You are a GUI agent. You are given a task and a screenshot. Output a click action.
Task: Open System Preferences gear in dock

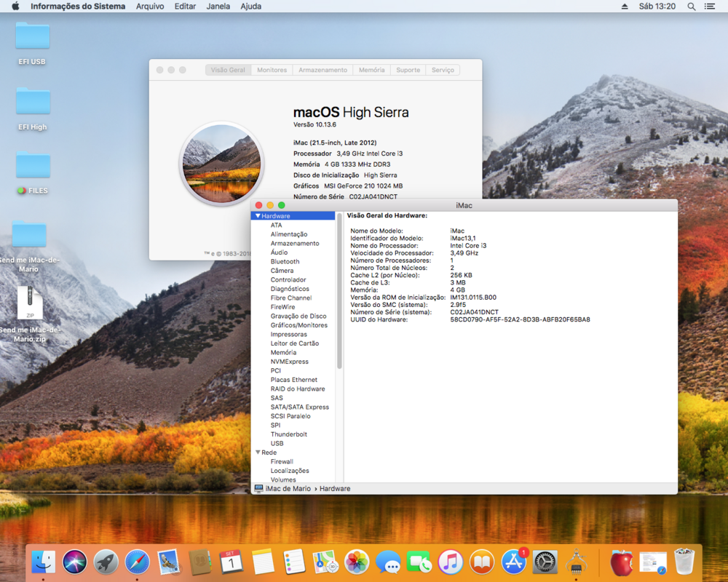545,562
